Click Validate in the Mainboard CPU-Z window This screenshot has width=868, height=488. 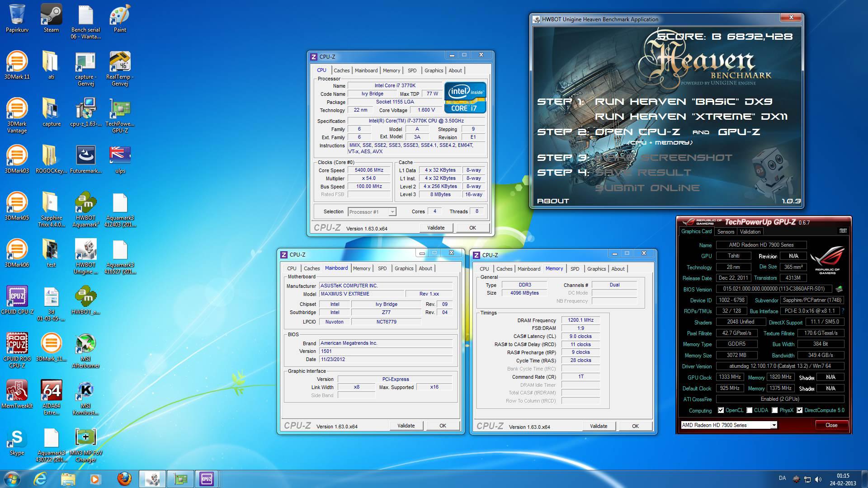pyautogui.click(x=406, y=426)
